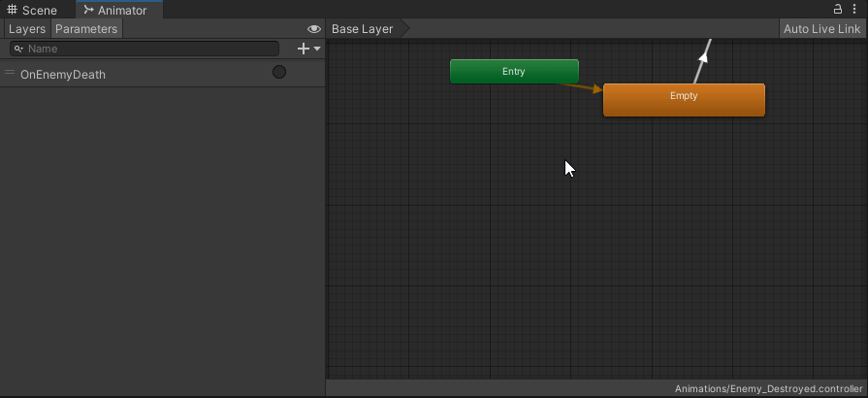Toggle the eye visibility icon

pyautogui.click(x=314, y=29)
